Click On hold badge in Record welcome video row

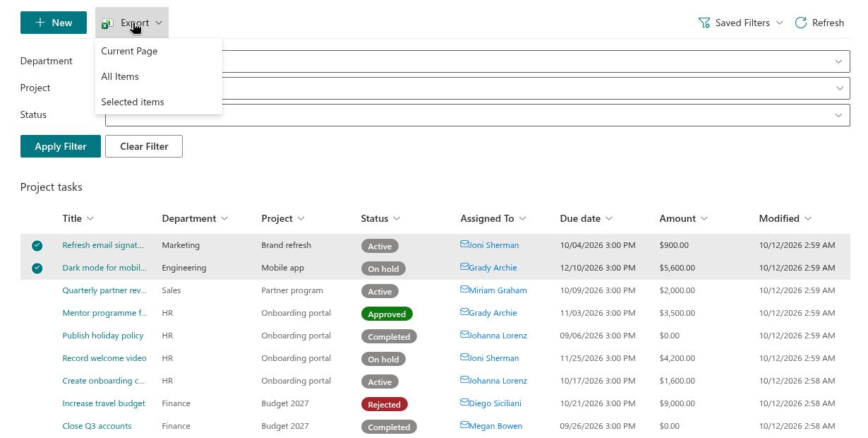[x=383, y=359]
